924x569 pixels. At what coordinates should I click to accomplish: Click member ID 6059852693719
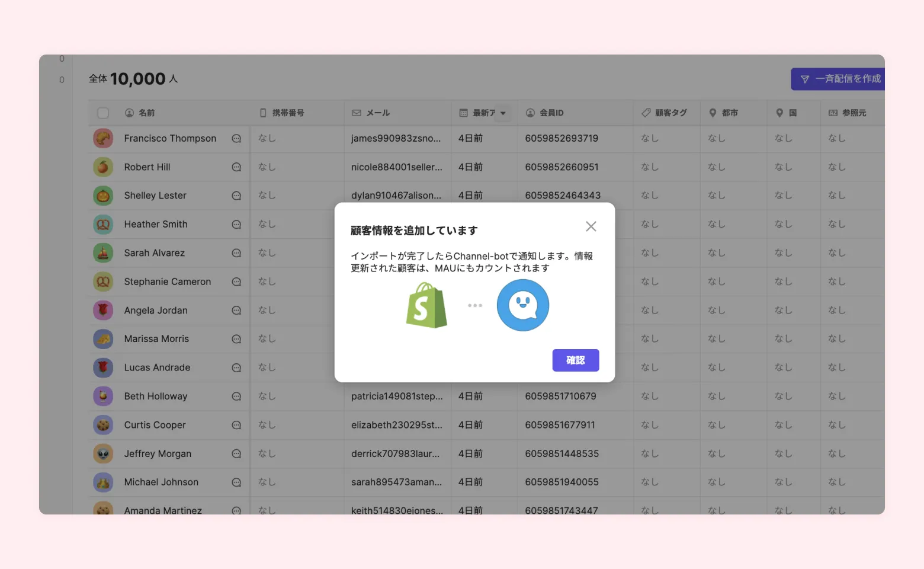pos(562,138)
